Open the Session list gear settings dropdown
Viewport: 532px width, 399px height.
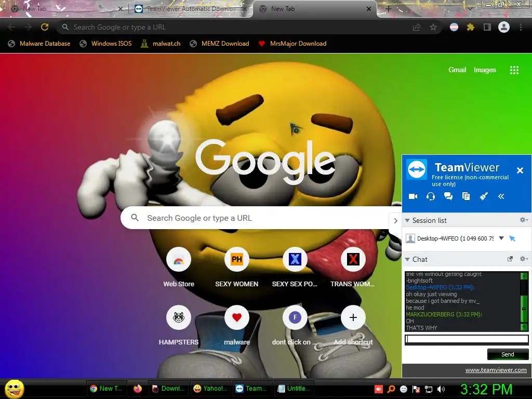tap(524, 220)
